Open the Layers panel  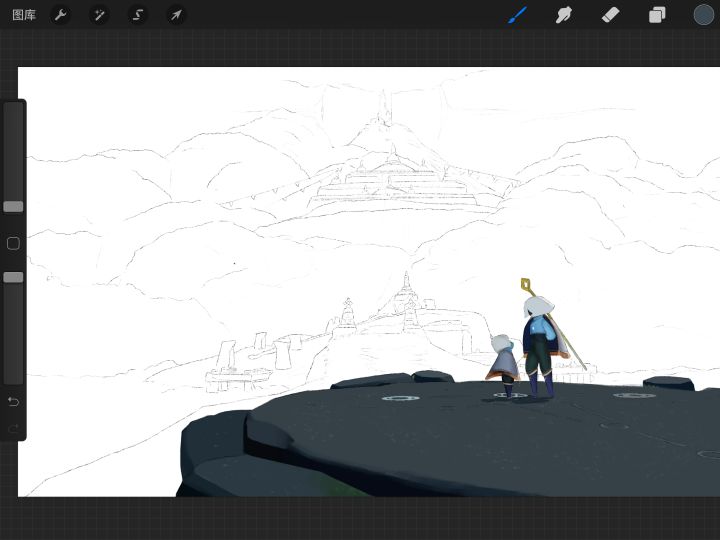pyautogui.click(x=657, y=15)
